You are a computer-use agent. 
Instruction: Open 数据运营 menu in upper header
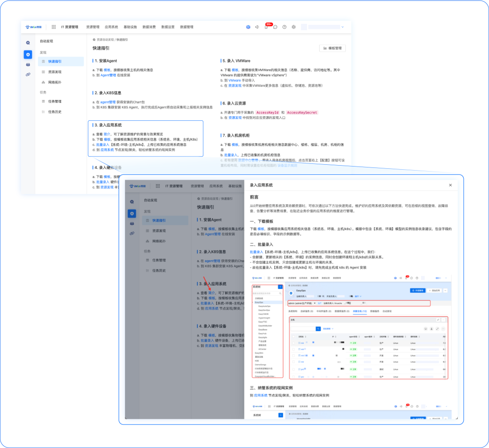click(168, 27)
